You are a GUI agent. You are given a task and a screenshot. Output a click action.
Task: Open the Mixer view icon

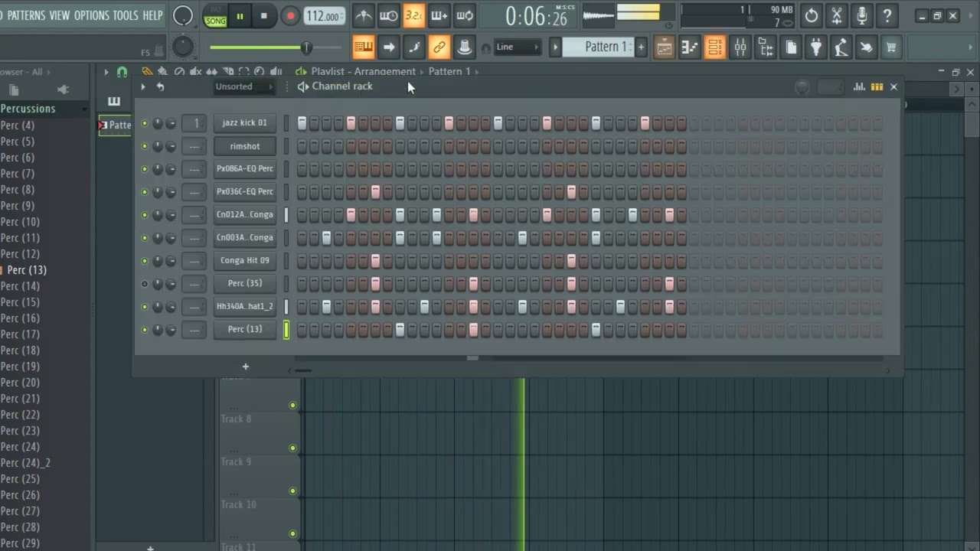pos(740,47)
